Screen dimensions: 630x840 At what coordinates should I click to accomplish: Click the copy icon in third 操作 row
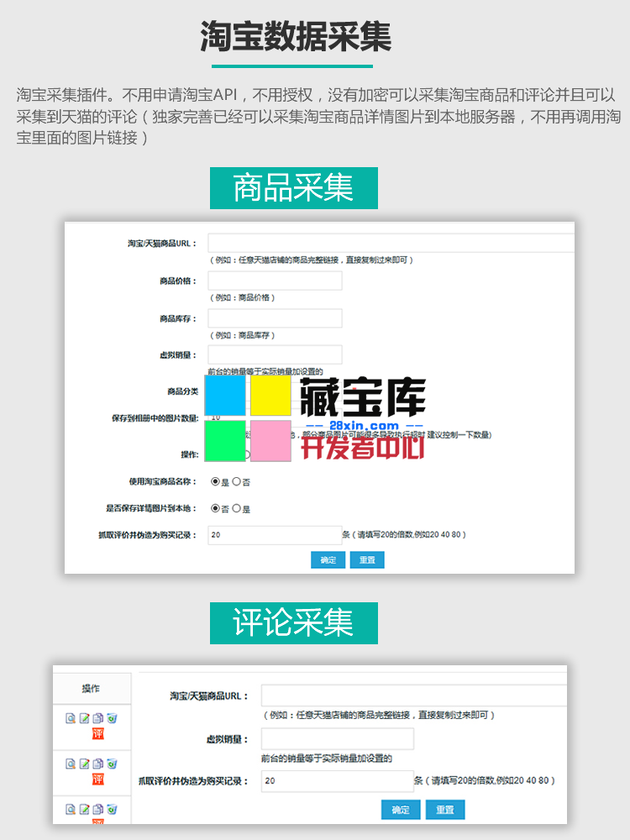[x=98, y=810]
